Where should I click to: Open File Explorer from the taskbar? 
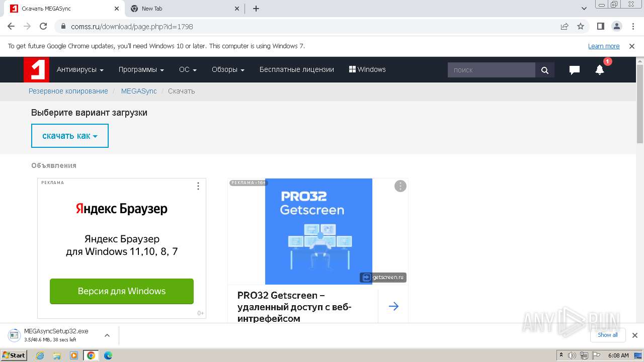pos(57,355)
